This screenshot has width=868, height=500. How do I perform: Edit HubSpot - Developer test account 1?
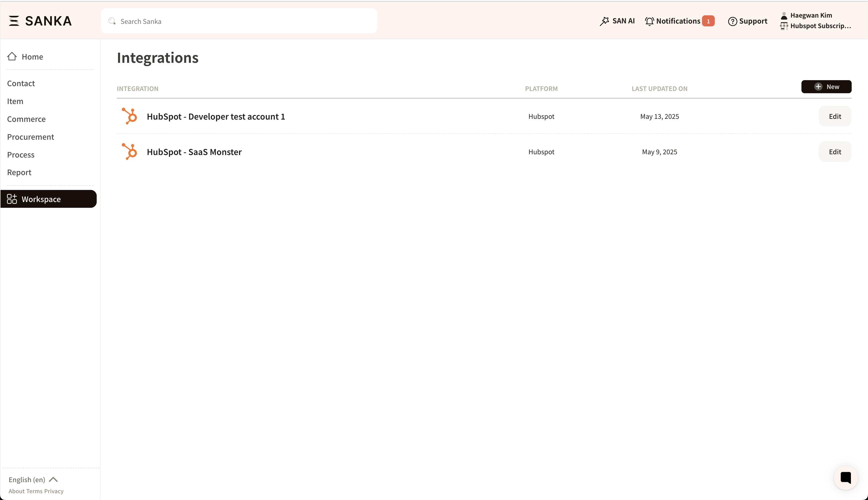point(835,116)
